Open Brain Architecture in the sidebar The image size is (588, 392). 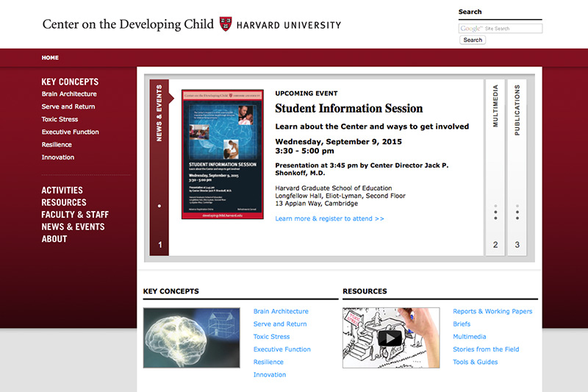(x=69, y=94)
